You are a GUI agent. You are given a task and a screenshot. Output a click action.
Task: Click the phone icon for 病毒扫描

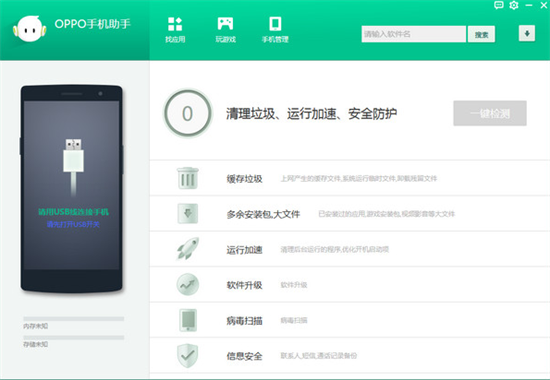click(188, 320)
